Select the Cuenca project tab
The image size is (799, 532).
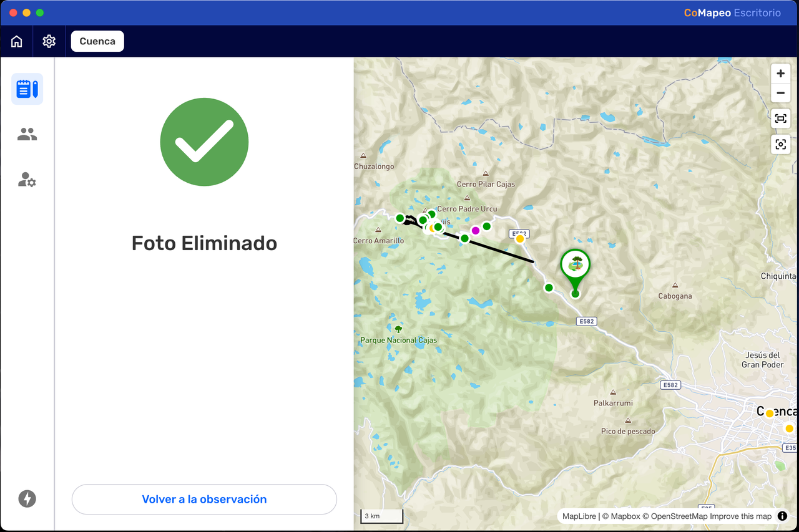click(x=97, y=41)
